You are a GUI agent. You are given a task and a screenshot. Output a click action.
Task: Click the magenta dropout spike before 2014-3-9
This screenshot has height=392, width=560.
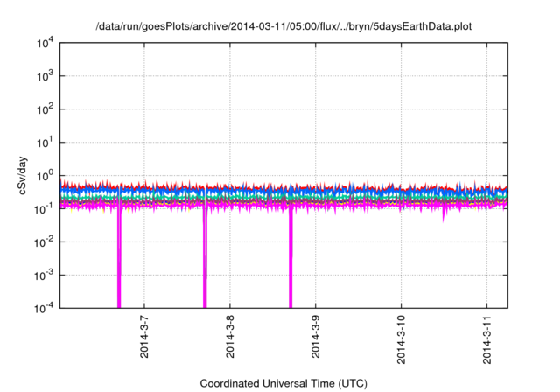point(290,259)
